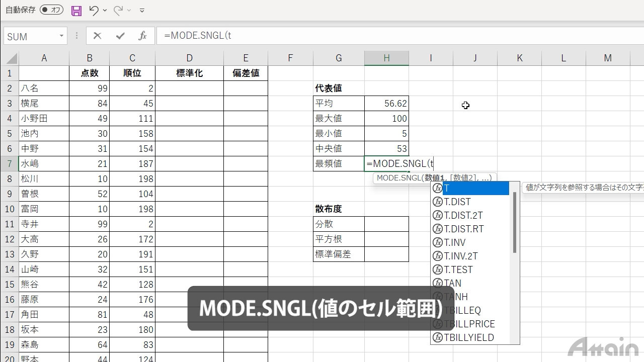Select T.INV.2T from function list
The width and height of the screenshot is (644, 362).
[461, 256]
